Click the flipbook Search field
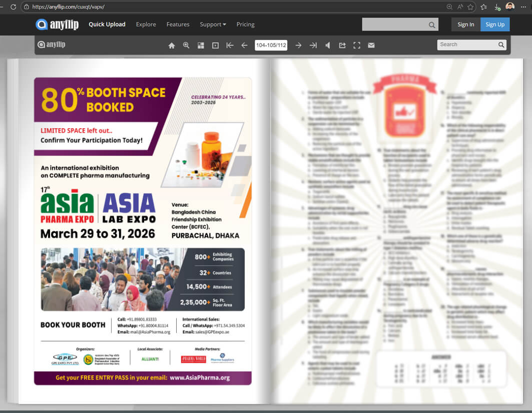 tap(467, 45)
